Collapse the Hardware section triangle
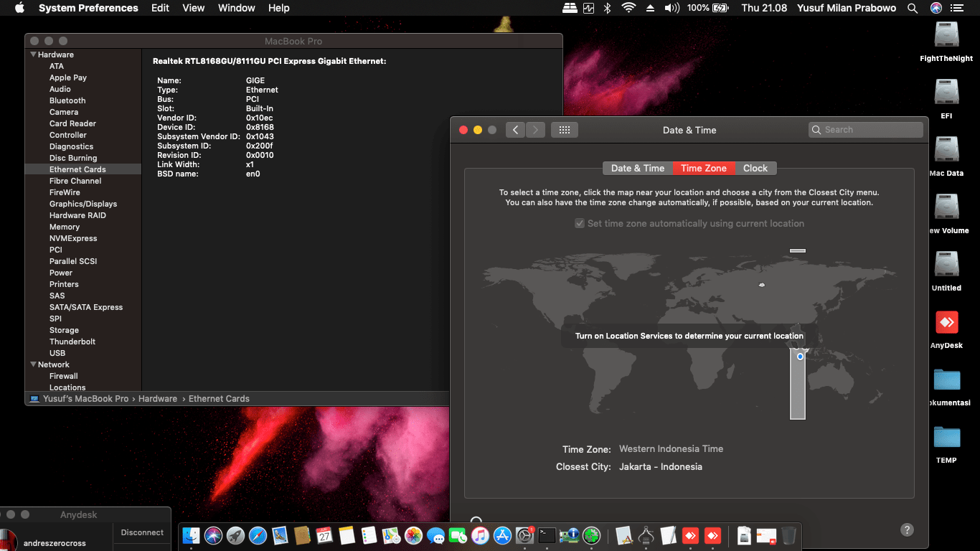980x551 pixels. (x=33, y=55)
